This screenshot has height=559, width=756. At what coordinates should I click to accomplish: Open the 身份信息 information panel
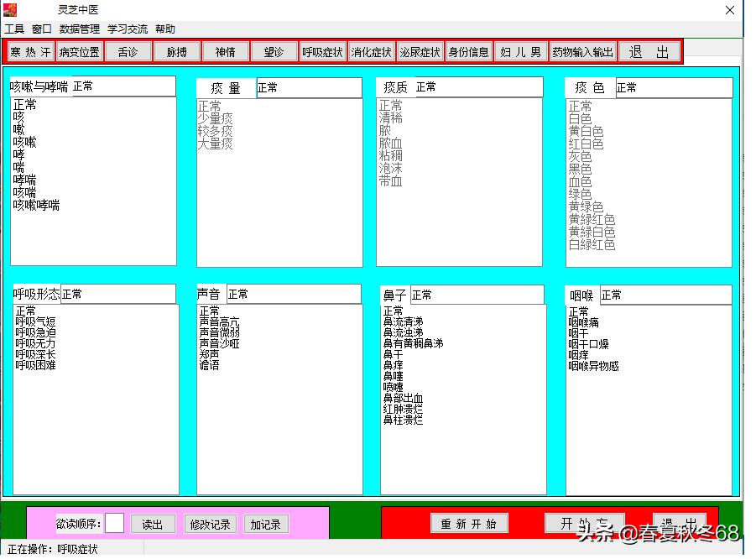pos(469,51)
